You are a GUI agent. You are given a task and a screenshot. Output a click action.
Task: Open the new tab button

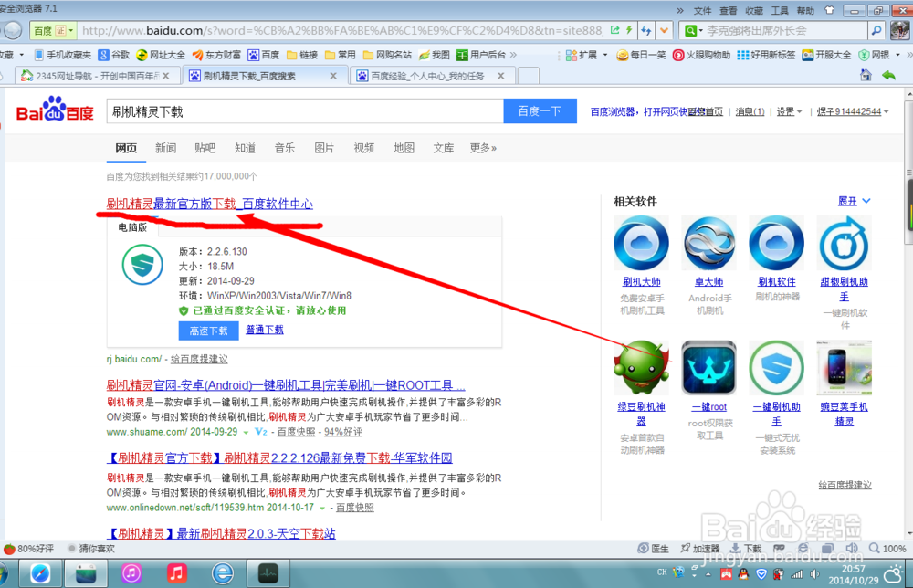(528, 76)
